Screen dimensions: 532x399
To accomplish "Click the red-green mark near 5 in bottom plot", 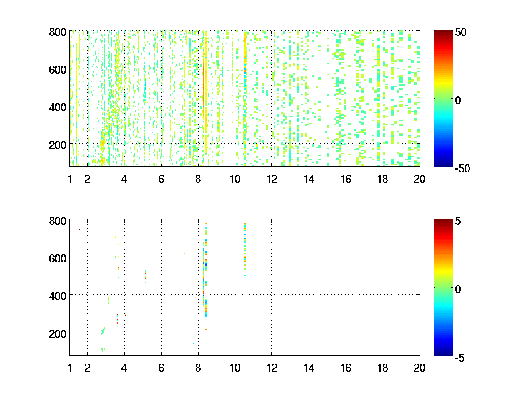I will [145, 276].
